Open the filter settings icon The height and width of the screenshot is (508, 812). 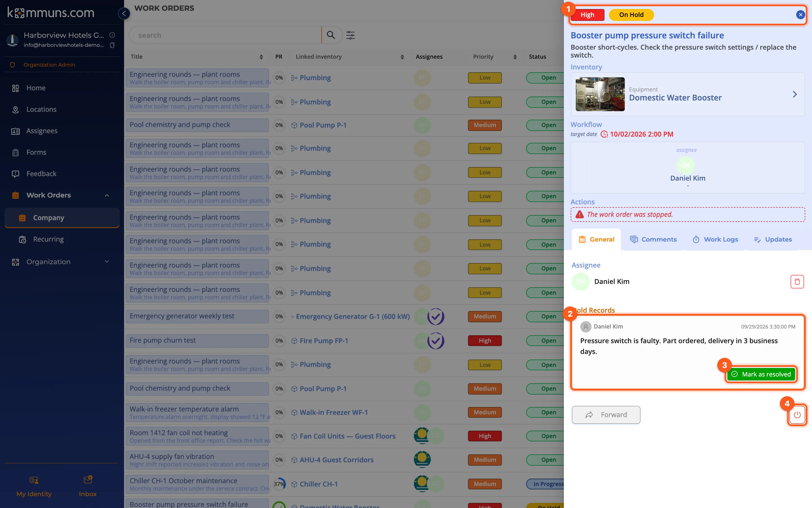[x=350, y=35]
